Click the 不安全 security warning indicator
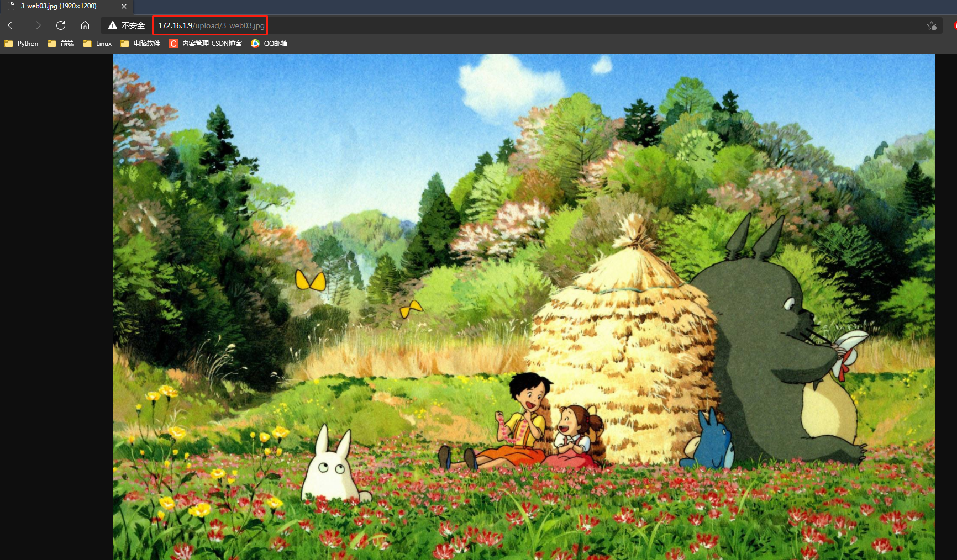The image size is (957, 560). 127,25
